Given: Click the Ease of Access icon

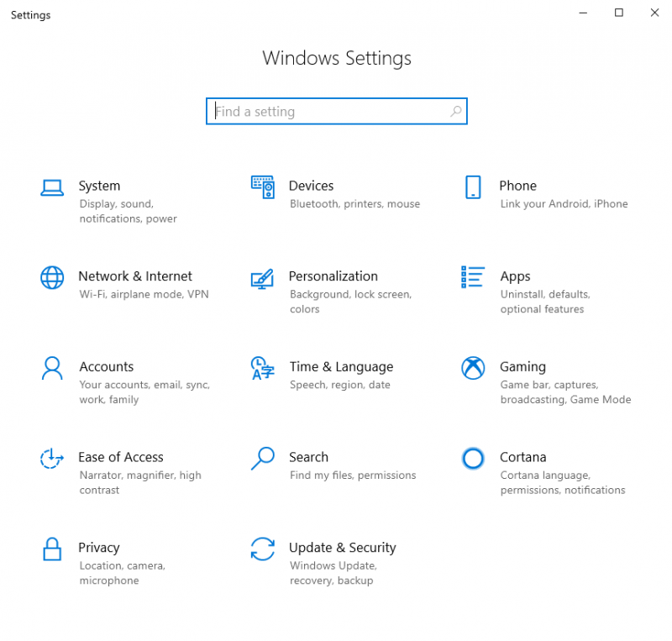Looking at the screenshot, I should point(52,459).
